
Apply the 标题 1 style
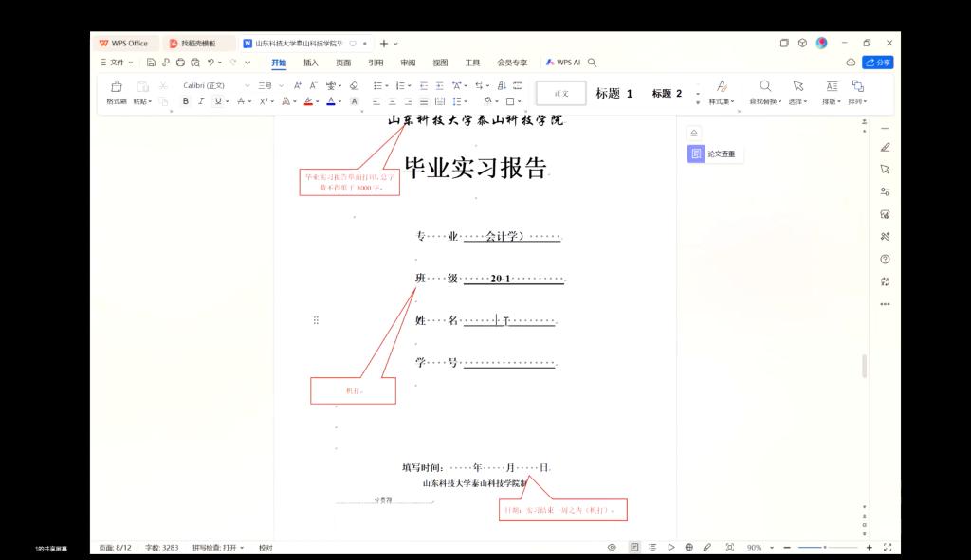click(x=614, y=94)
